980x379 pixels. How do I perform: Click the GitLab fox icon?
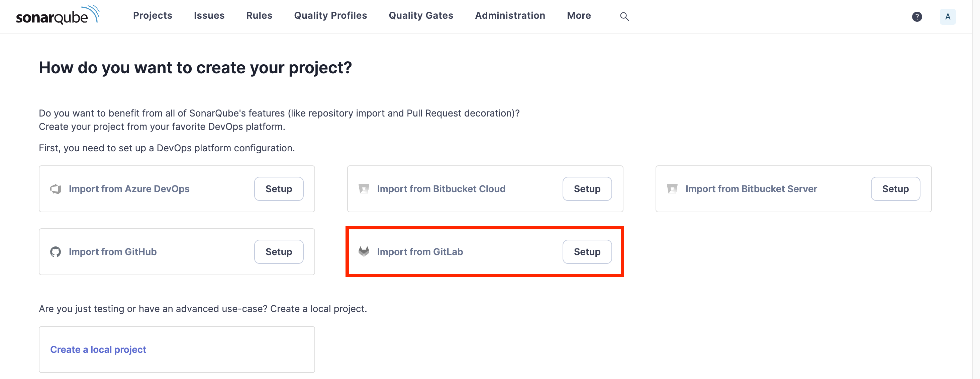click(x=364, y=251)
